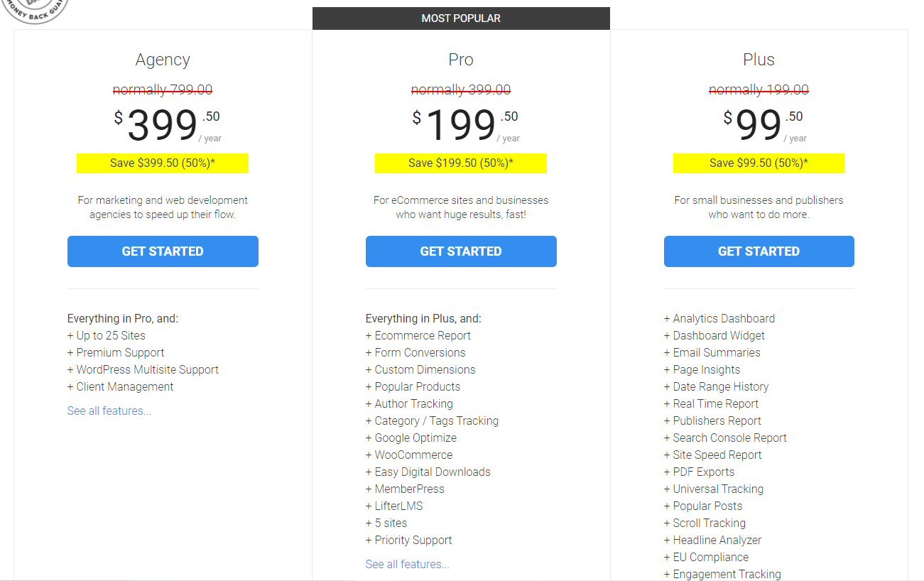The height and width of the screenshot is (581, 924).
Task: Click the Save $99.50 highlighted banner
Action: pyautogui.click(x=759, y=163)
